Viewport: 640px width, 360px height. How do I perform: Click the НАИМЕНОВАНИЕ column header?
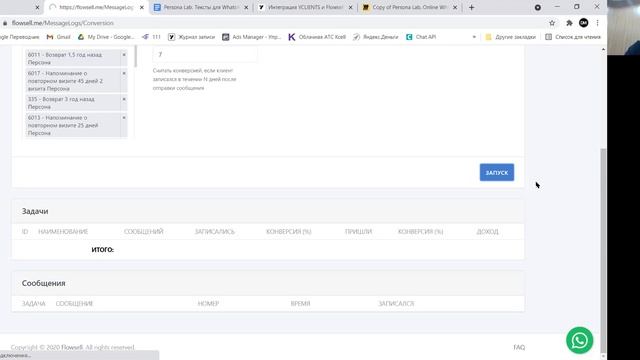tap(63, 231)
